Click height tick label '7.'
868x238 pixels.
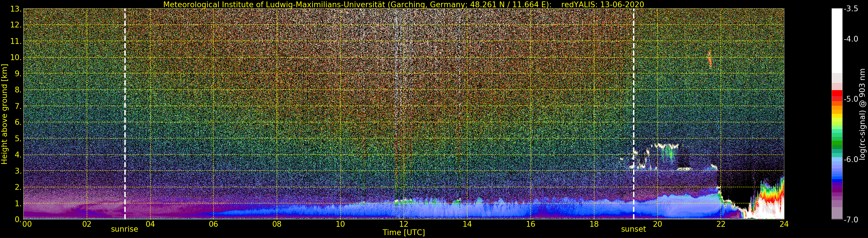18,106
